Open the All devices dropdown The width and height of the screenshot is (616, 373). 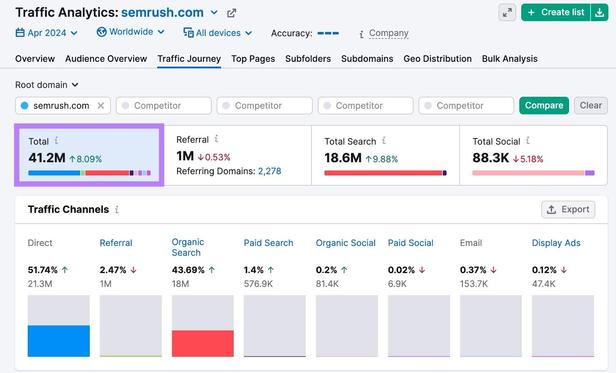[x=218, y=33]
